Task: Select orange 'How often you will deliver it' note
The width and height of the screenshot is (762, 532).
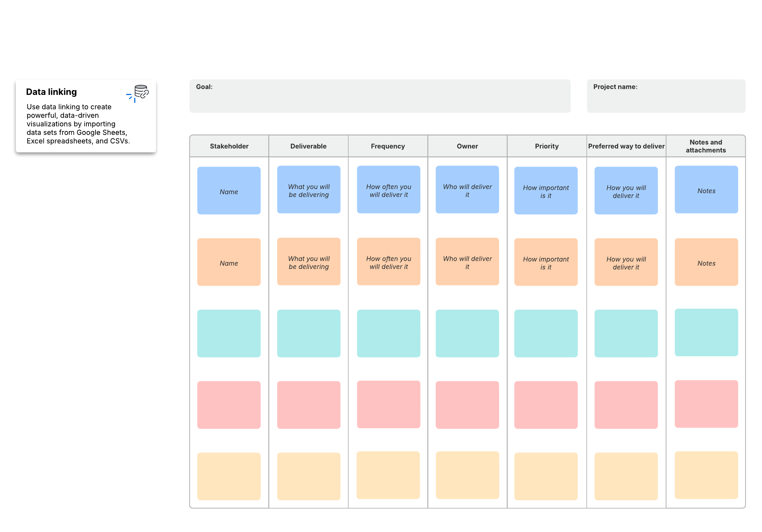Action: 388,261
